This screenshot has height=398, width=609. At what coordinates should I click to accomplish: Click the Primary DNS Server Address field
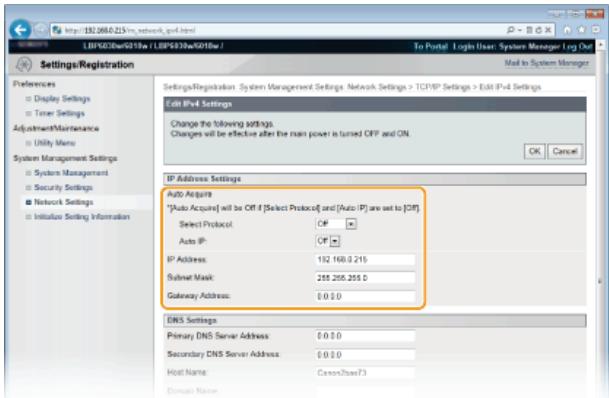[365, 336]
